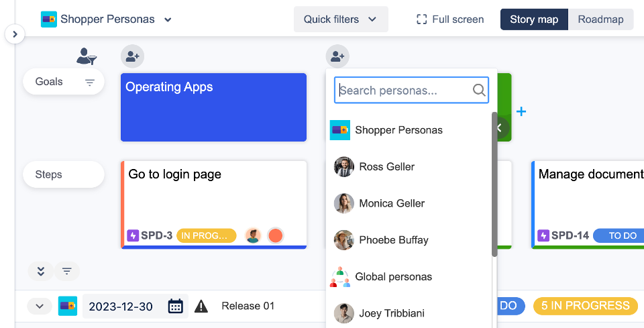This screenshot has width=644, height=328.
Task: Collapse the Release 01 row chevron
Action: 40,307
